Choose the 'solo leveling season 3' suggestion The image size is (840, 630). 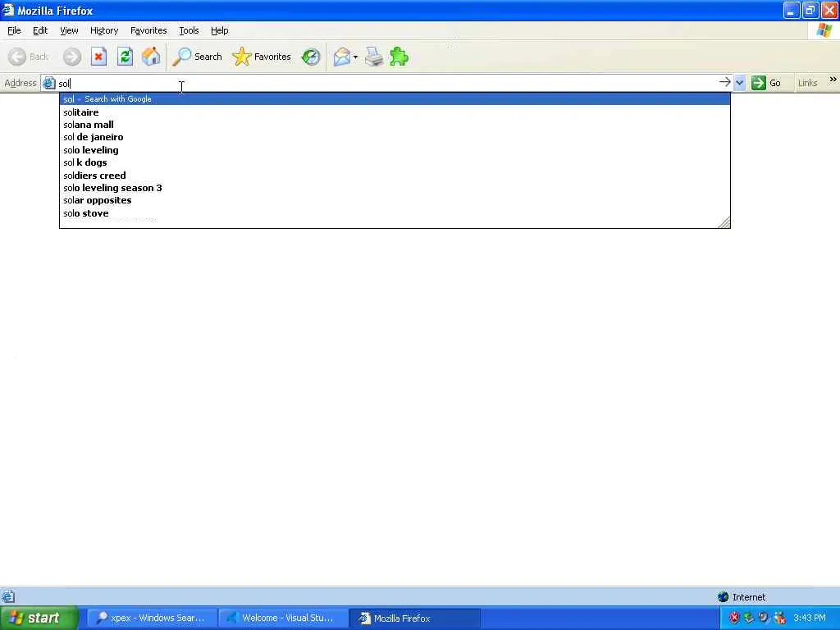click(395, 188)
